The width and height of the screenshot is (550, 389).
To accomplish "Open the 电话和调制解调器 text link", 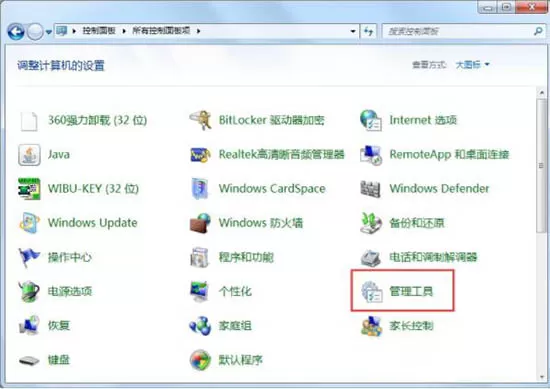I will pyautogui.click(x=433, y=257).
